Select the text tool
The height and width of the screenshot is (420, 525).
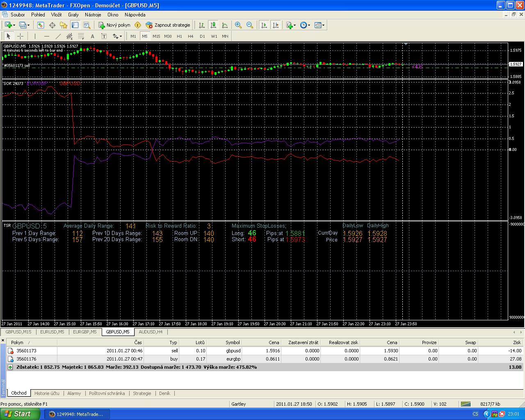click(x=92, y=36)
